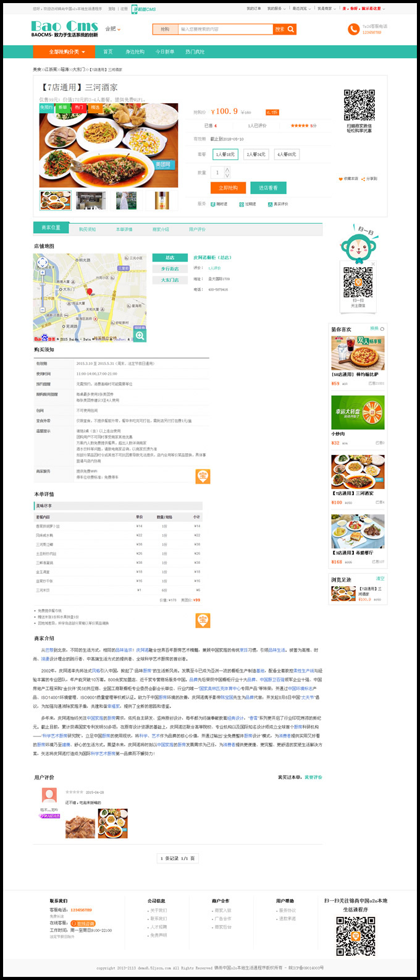Click the footer QR code image
420x980 pixels.
pyautogui.click(x=356, y=937)
